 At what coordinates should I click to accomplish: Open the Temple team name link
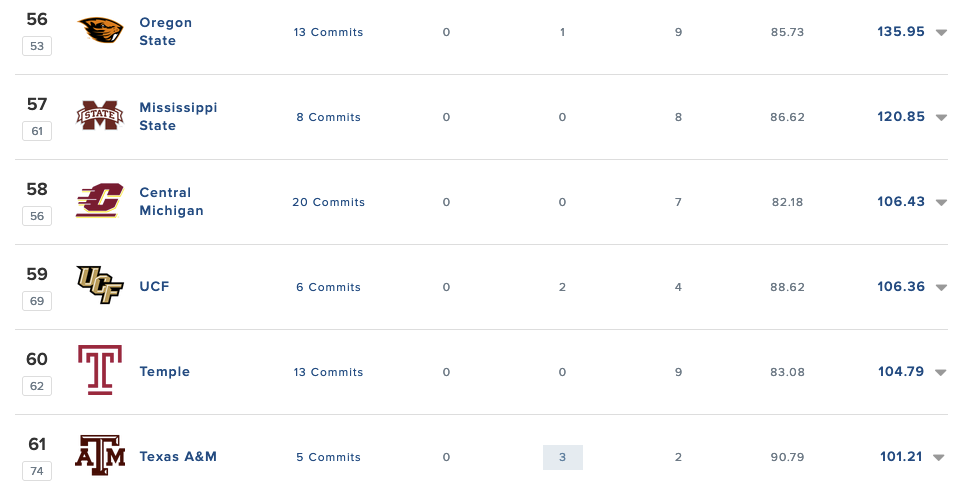click(164, 372)
